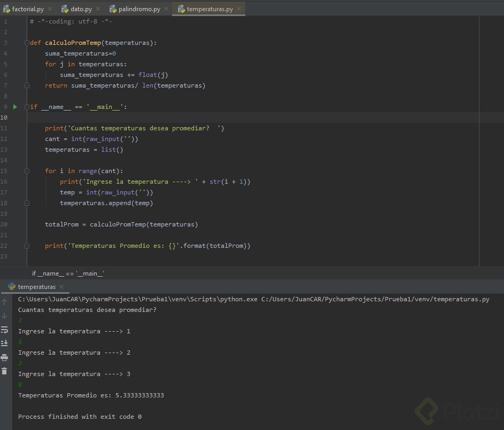Print the console output
The height and width of the screenshot is (430, 504).
click(5, 357)
